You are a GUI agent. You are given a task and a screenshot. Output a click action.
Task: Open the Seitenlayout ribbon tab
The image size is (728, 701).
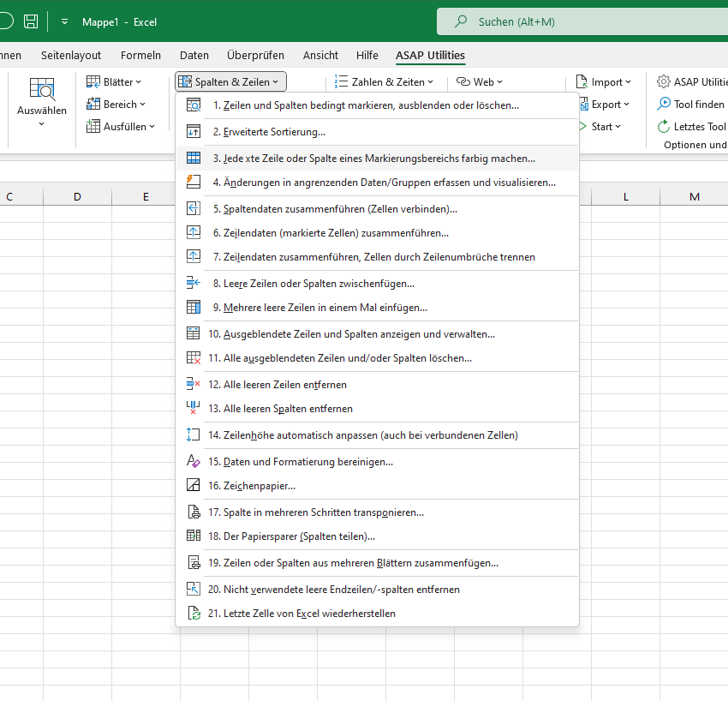tap(71, 56)
